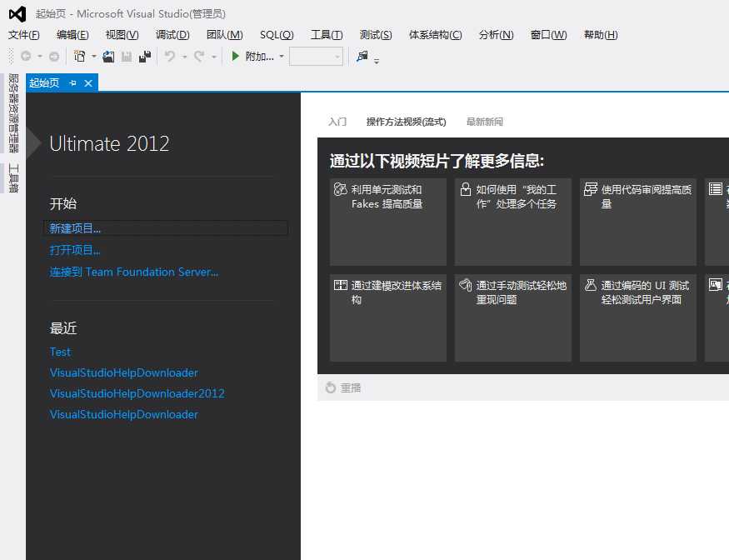Open the toolbar overflow options arrow
729x560 pixels.
point(376,61)
